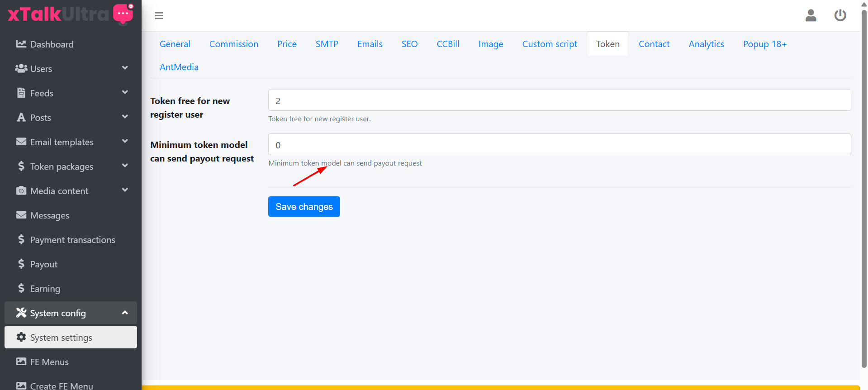
Task: Collapse the System config section
Action: pos(125,313)
